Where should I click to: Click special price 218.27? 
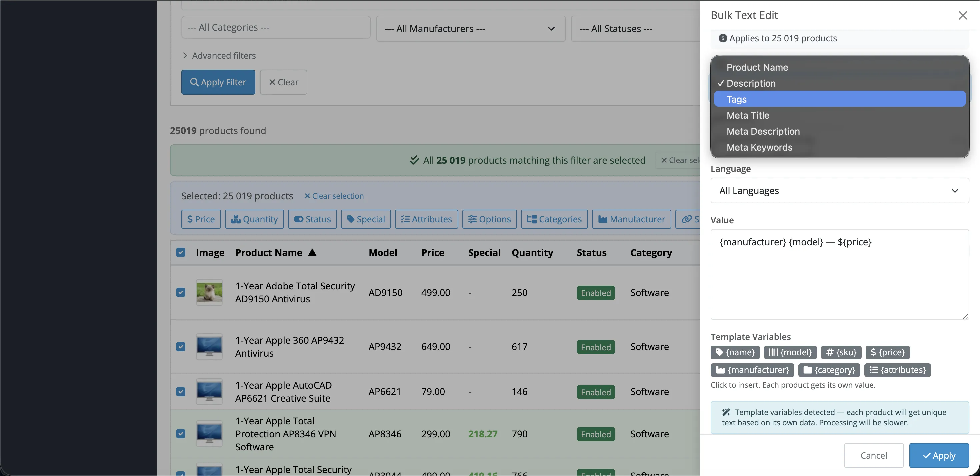click(x=483, y=434)
